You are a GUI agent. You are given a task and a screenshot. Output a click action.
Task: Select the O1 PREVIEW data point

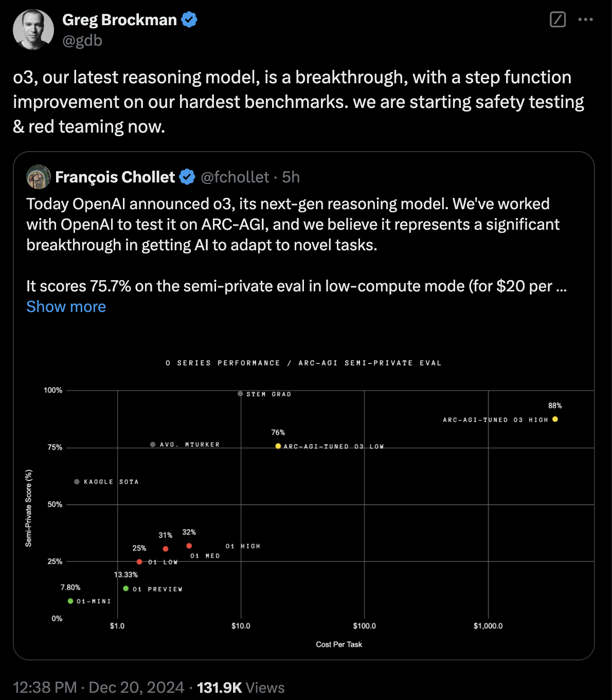(x=127, y=588)
